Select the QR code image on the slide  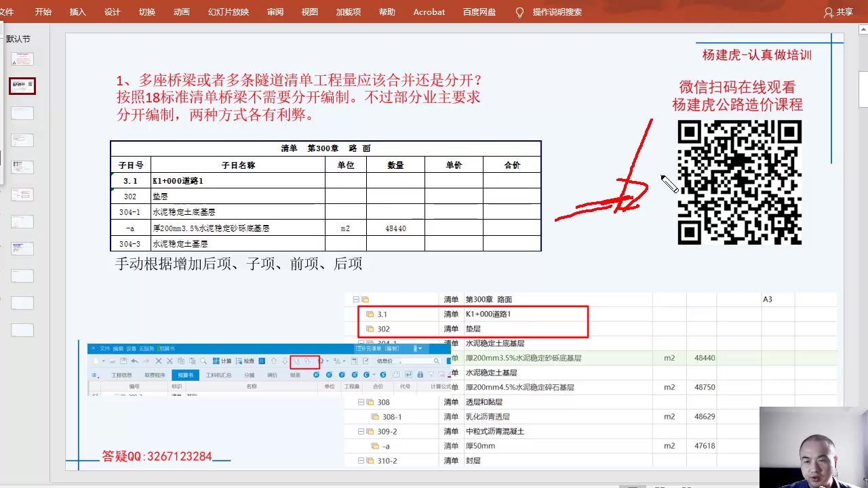[740, 182]
